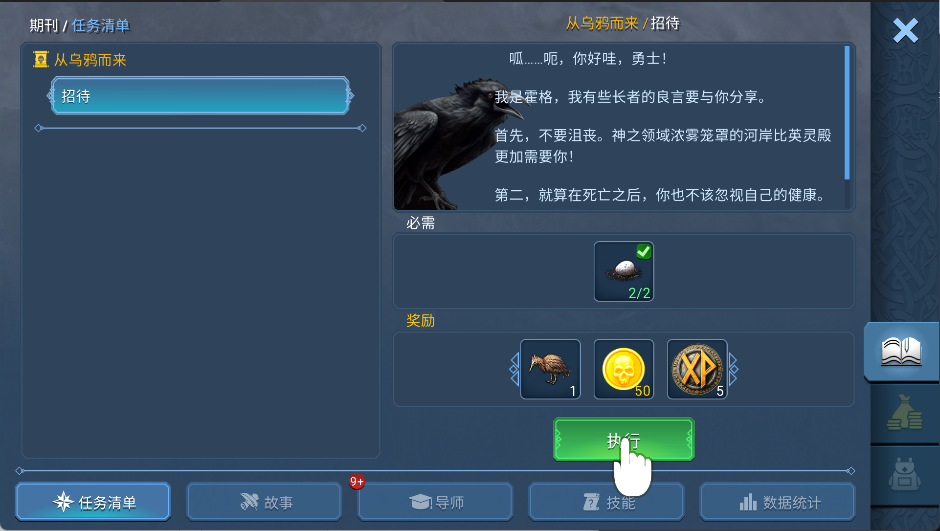Image resolution: width=940 pixels, height=531 pixels.
Task: Select the gold skull coin reward
Action: (x=623, y=369)
